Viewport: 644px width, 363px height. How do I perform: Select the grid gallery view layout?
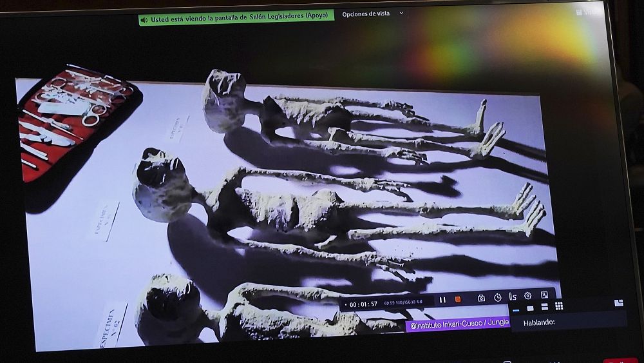coord(559,306)
